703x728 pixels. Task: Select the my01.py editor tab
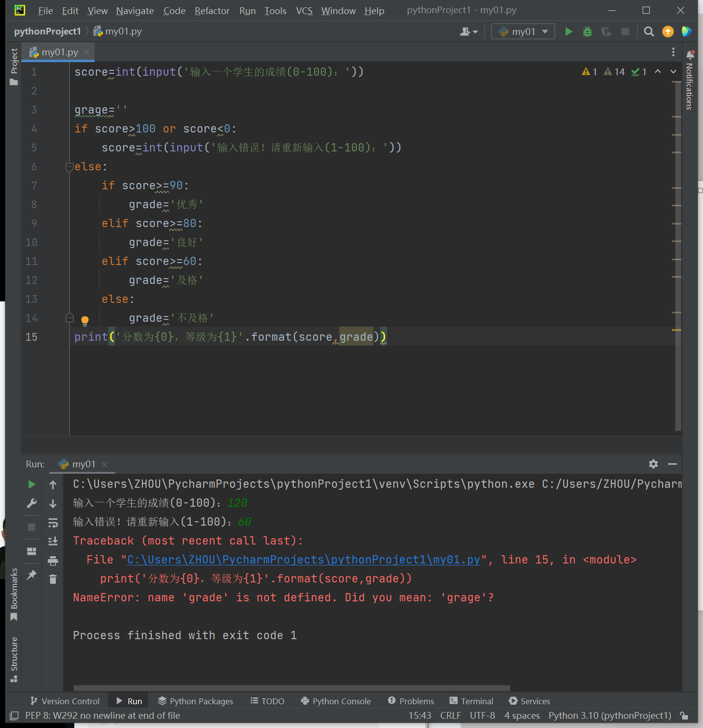59,52
